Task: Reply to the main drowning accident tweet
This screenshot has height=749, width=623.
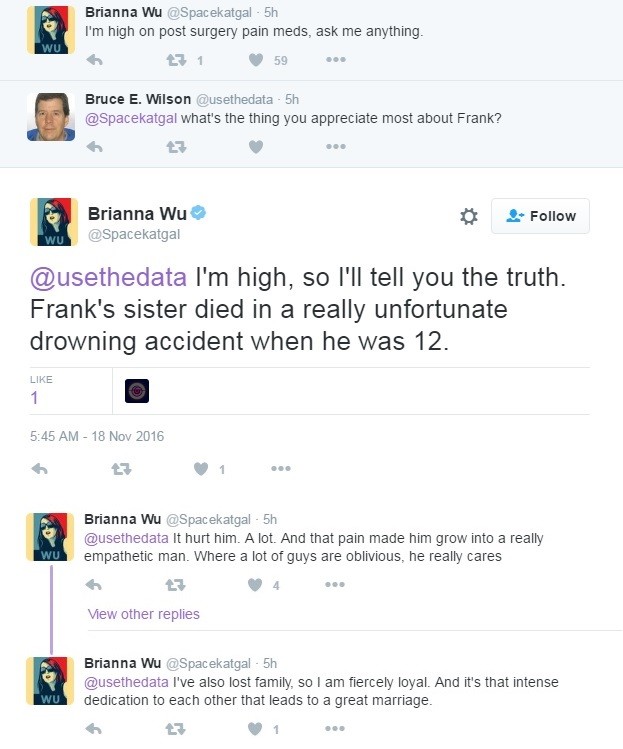Action: pos(39,469)
